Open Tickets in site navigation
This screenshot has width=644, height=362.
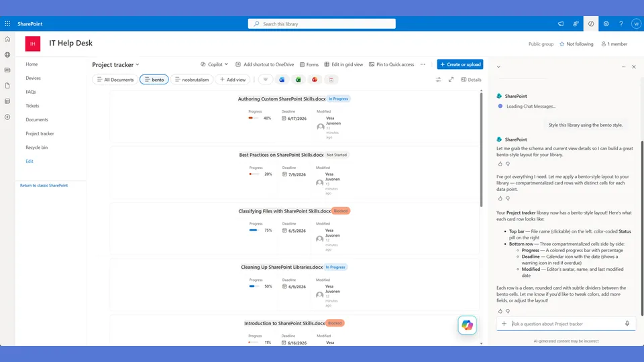32,106
